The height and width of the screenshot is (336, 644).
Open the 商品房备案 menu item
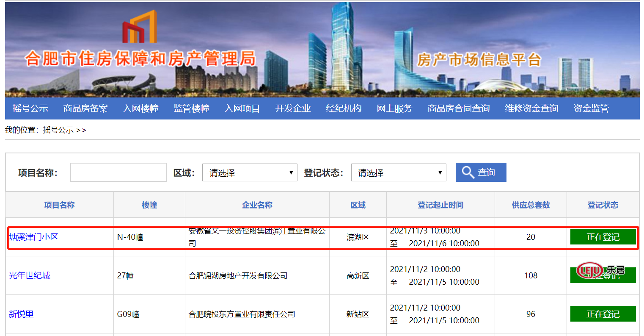pyautogui.click(x=85, y=108)
